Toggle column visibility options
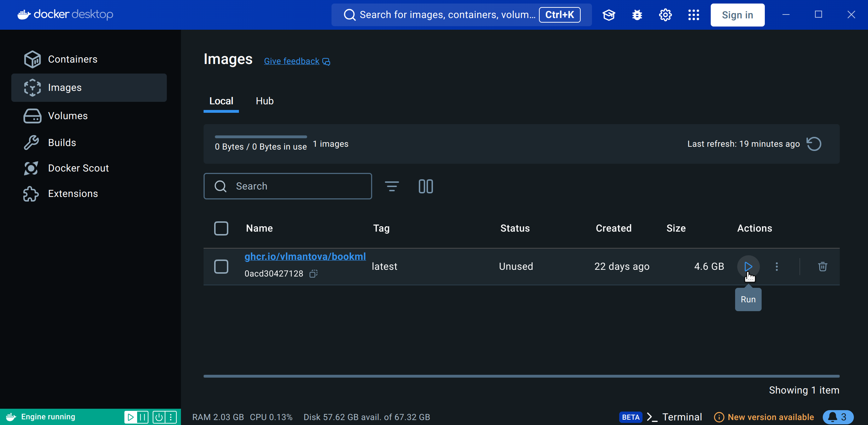 click(426, 186)
